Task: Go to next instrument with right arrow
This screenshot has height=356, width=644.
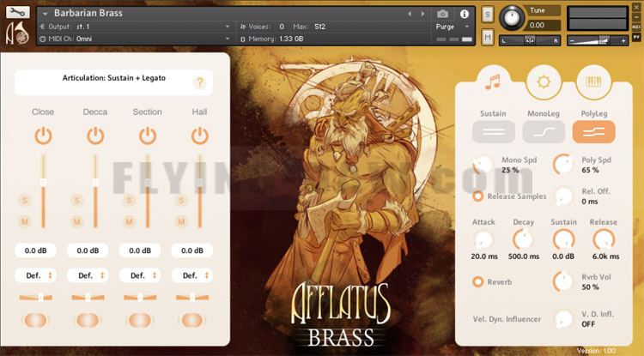Action: point(422,14)
